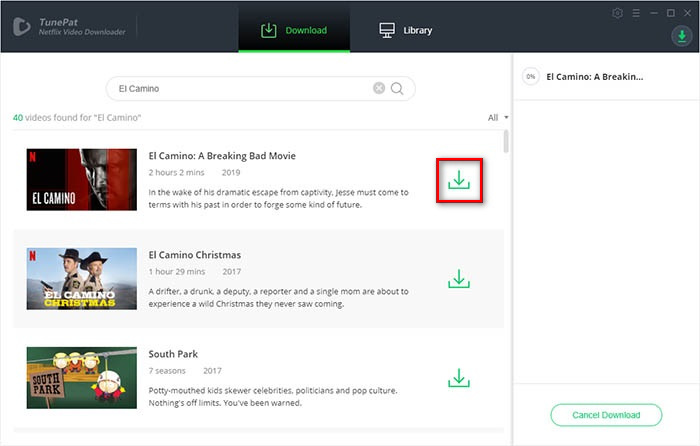Image resolution: width=700 pixels, height=446 pixels.
Task: Expand the All filter dropdown
Action: point(498,117)
